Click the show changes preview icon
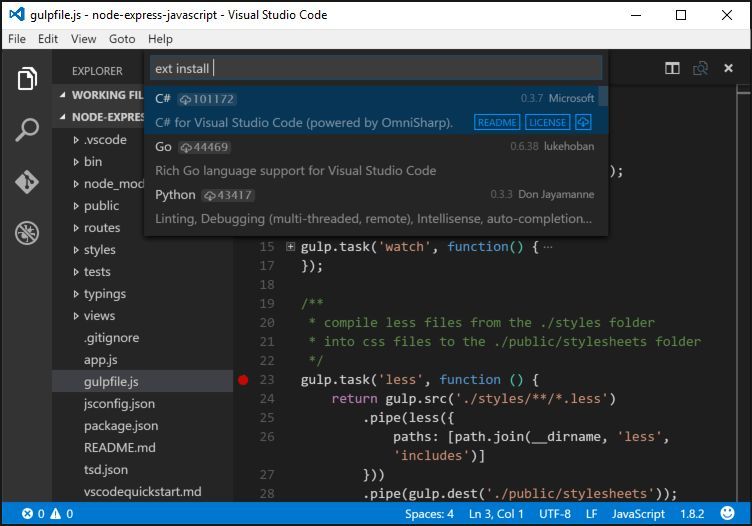This screenshot has width=752, height=526. (x=700, y=69)
